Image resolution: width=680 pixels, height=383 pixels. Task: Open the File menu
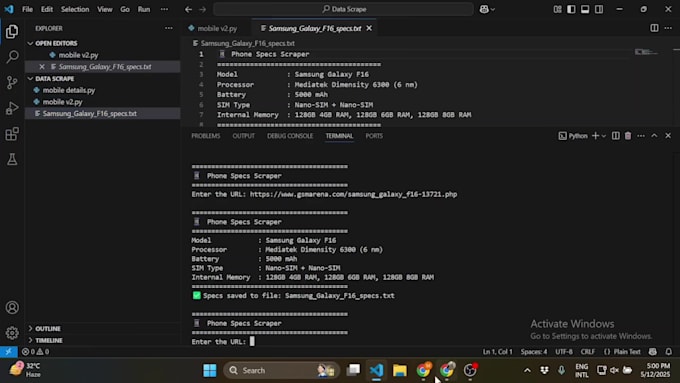click(27, 9)
